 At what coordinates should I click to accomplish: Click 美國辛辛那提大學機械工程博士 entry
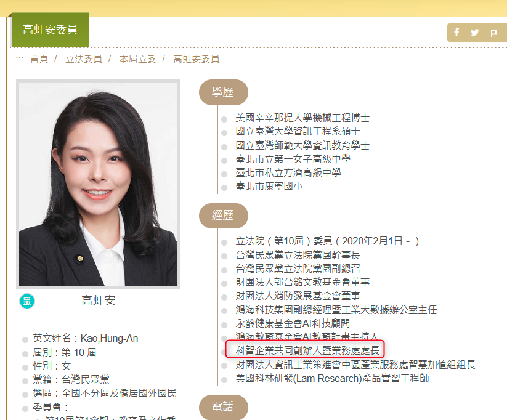302,118
